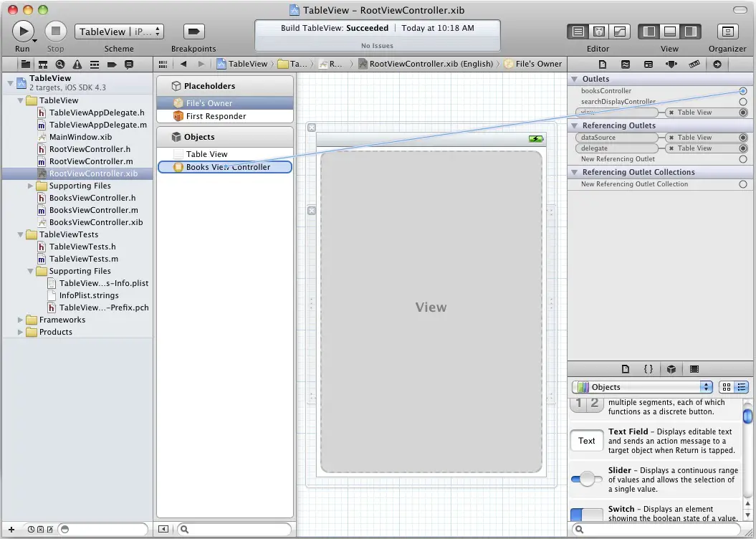Open the Issue navigator

coord(77,64)
